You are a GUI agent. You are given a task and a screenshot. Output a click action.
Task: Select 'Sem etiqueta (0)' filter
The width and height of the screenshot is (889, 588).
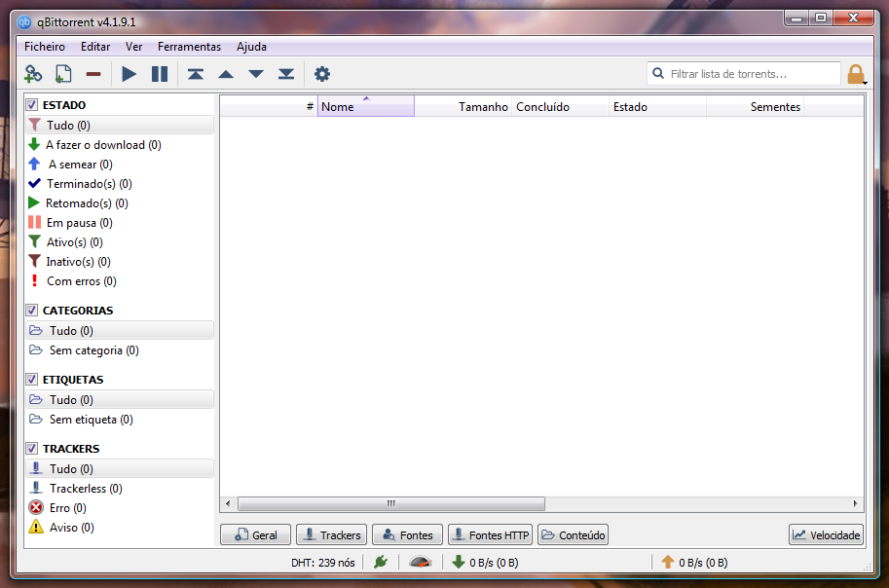(120, 420)
